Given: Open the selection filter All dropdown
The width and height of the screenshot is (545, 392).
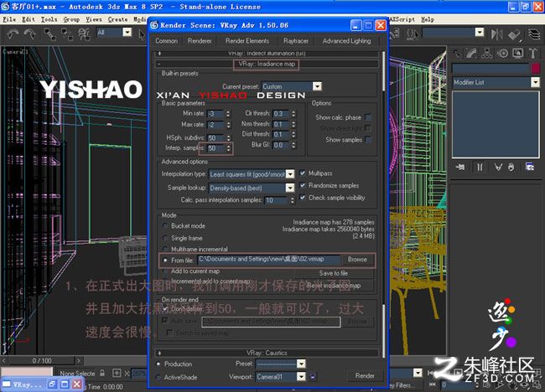Looking at the screenshot, I should coord(127,33).
